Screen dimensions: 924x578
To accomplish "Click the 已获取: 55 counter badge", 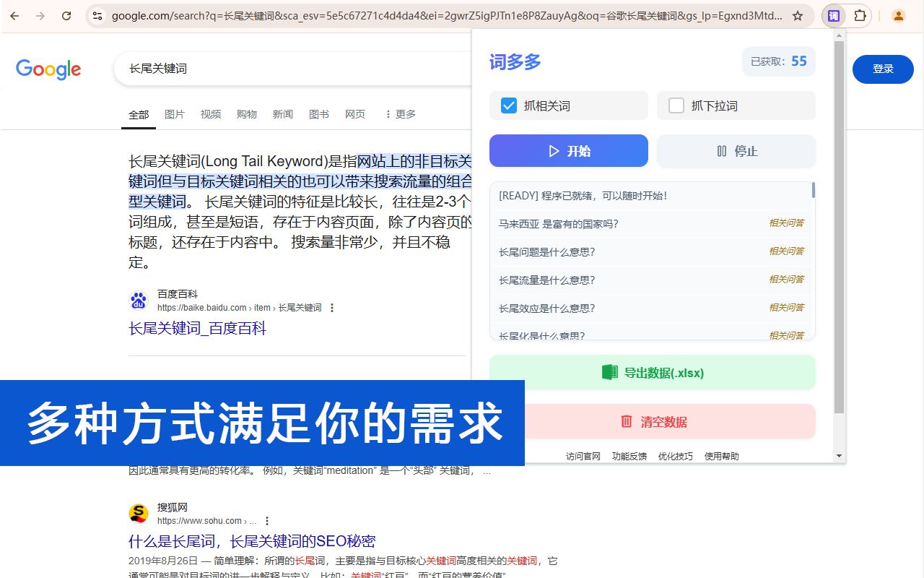I will pos(779,61).
